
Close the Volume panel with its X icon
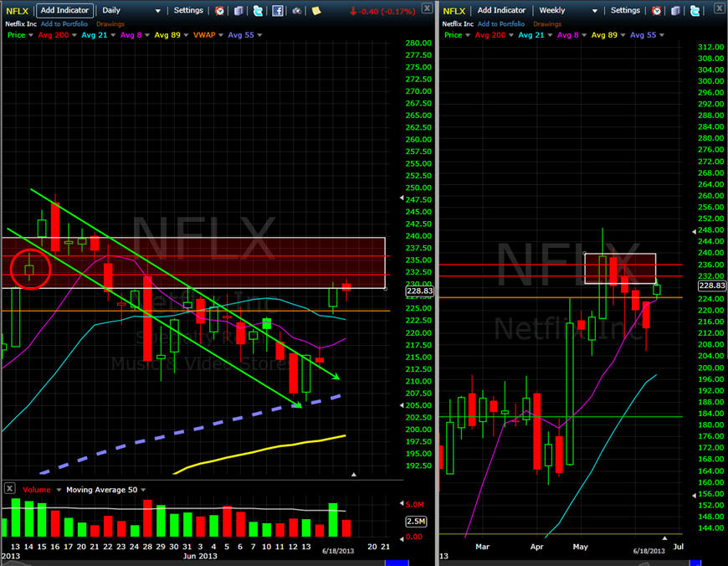[9, 488]
